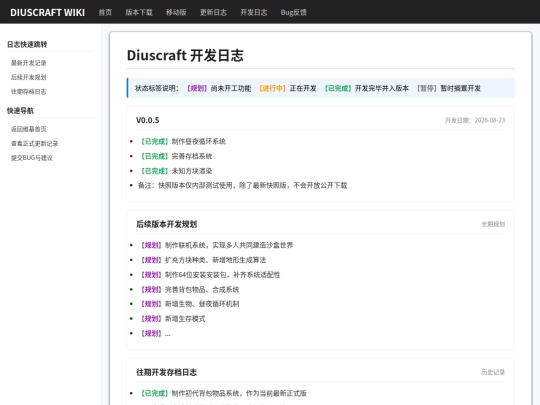Click the 制作昼夜循环系统 completed list item
Viewport: 540px width, 405px height.
(x=198, y=142)
